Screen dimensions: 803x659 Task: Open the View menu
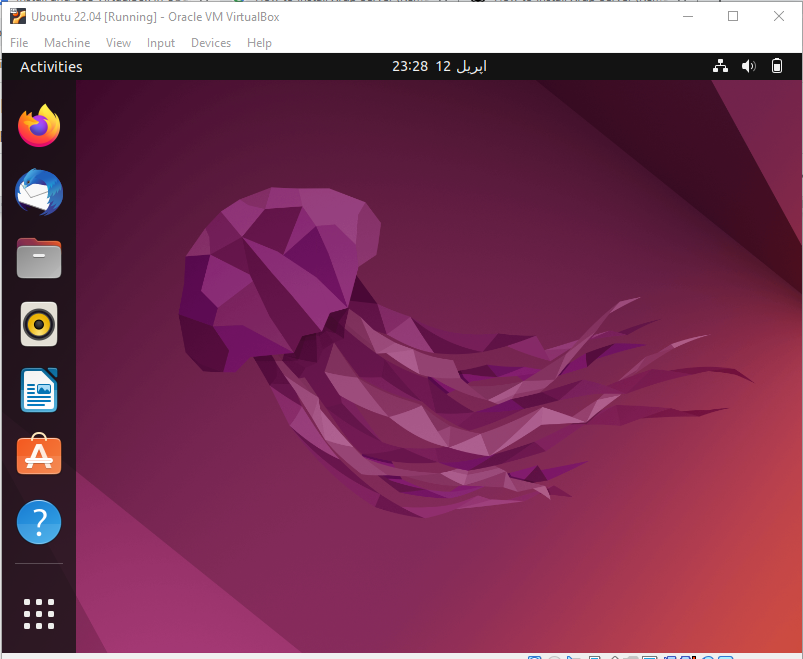coord(118,43)
